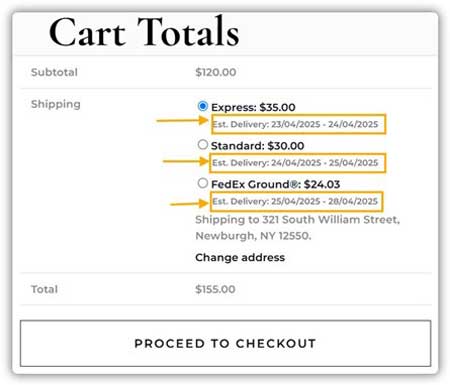Click the orange arrow beside FedEx delivery estimate
This screenshot has height=385, width=450.
pyautogui.click(x=189, y=203)
